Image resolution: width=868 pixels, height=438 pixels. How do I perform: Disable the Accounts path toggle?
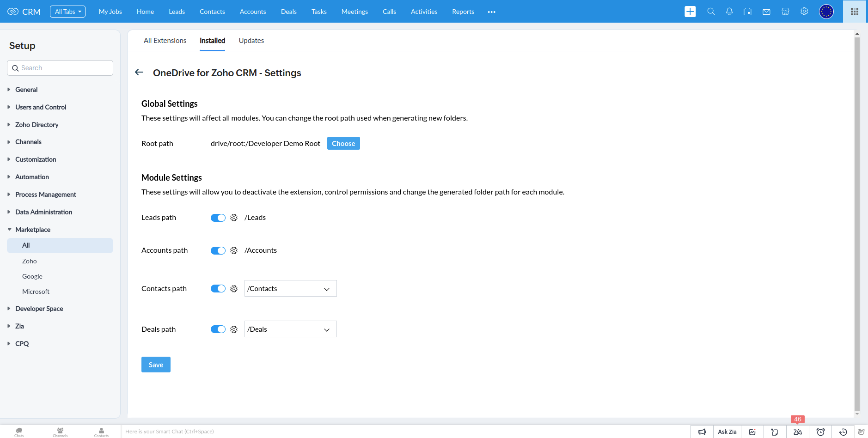(218, 250)
